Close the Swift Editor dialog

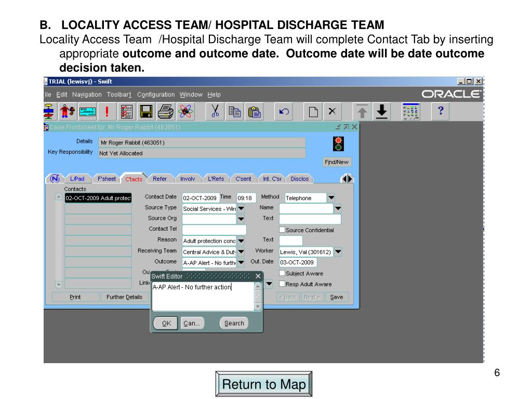coord(258,276)
